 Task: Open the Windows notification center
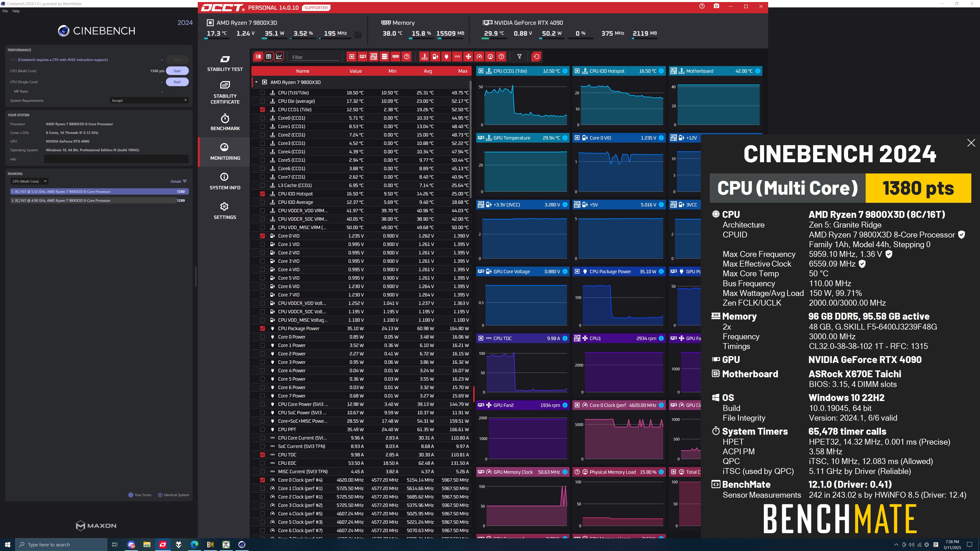(x=970, y=545)
